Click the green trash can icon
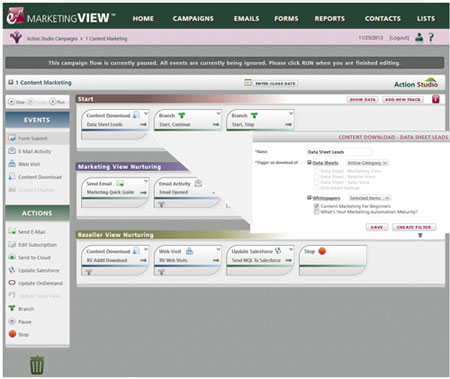The width and height of the screenshot is (450, 379). point(37,365)
